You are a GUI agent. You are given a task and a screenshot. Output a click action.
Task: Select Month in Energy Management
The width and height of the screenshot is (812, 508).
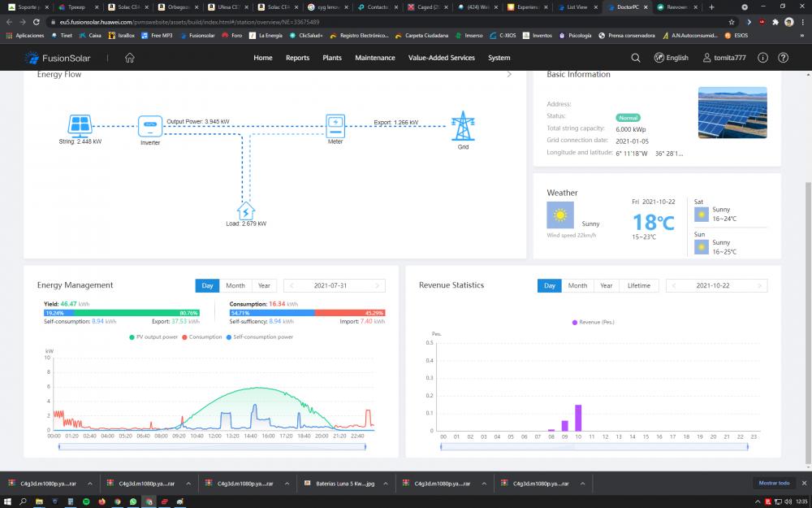pyautogui.click(x=235, y=285)
